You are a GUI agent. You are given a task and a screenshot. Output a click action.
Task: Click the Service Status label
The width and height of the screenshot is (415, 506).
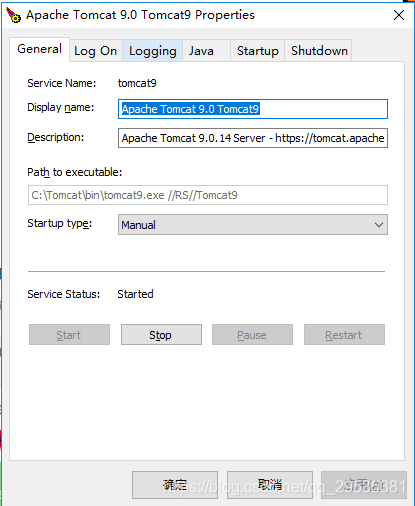(x=64, y=294)
